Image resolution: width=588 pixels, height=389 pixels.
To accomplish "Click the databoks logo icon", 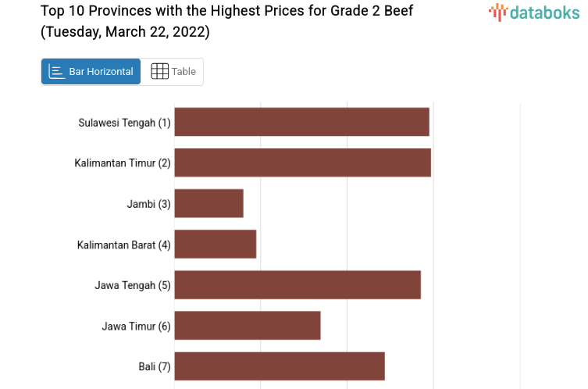I will pos(497,12).
